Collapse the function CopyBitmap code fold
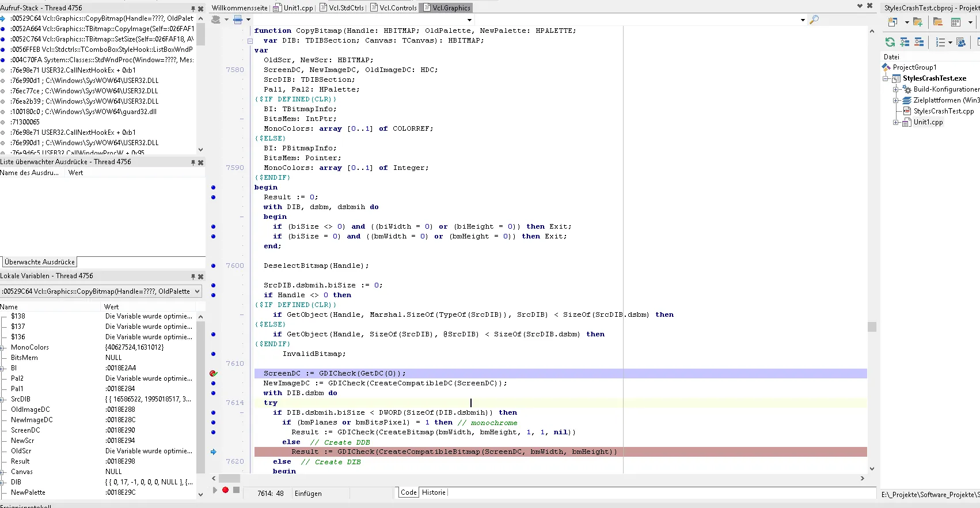 coord(250,41)
